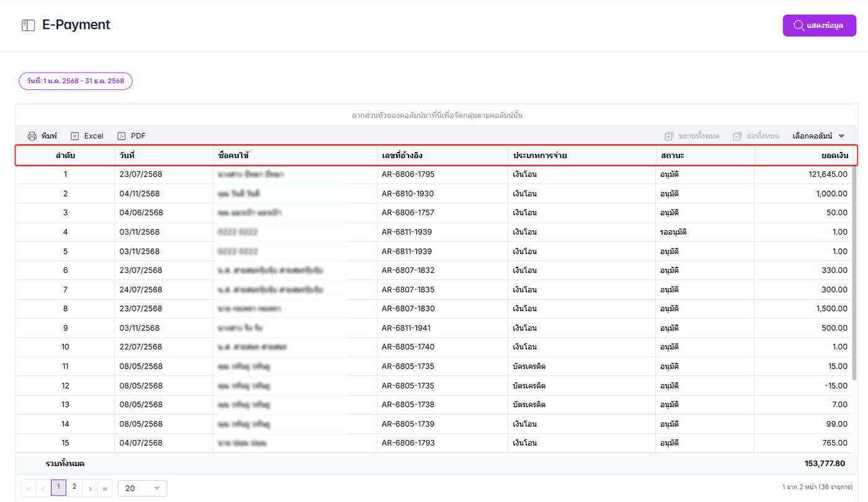Screen dimensions: 868x502
Task: Click reference AR-6806-1793
Action: tap(408, 443)
